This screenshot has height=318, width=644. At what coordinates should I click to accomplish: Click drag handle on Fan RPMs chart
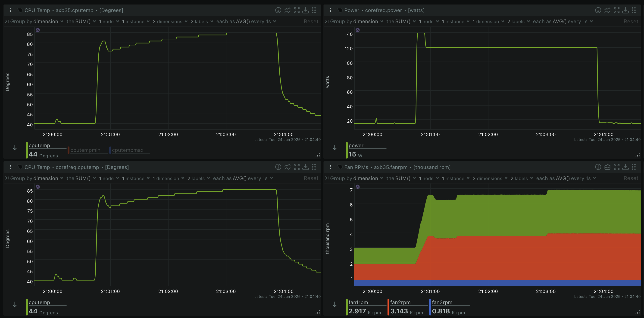(634, 167)
